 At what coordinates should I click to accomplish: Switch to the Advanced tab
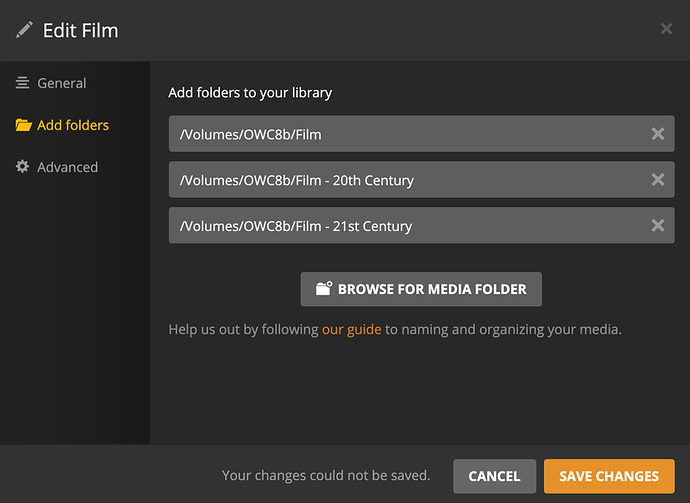(67, 167)
